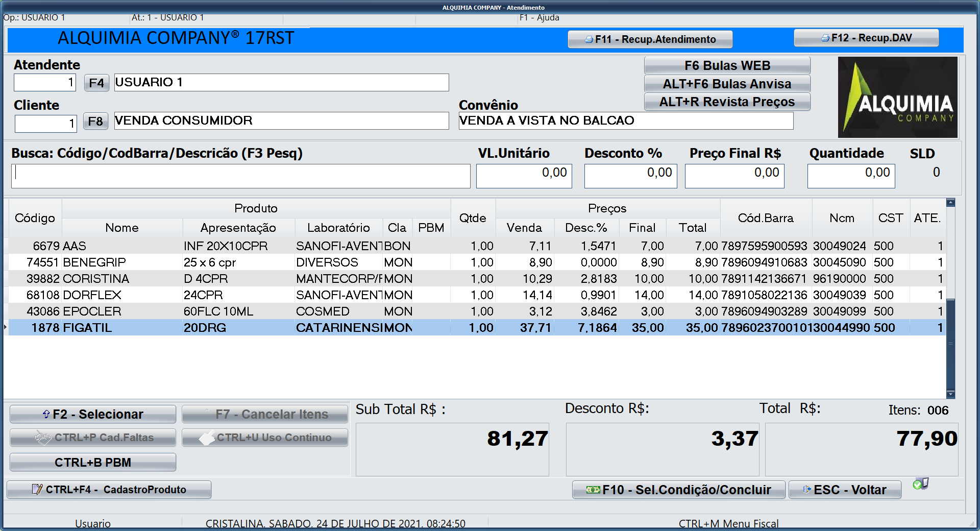Click the Preço Final R$ field
The width and height of the screenshot is (980, 531).
pyautogui.click(x=735, y=176)
